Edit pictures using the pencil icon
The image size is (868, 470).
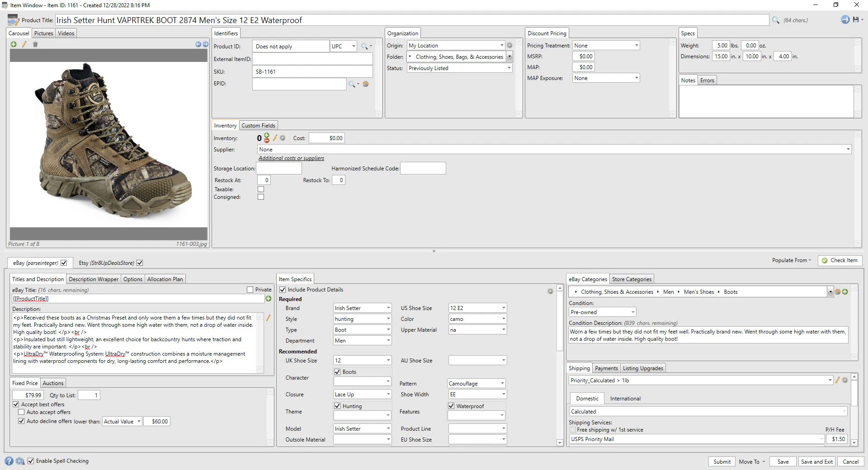24,44
